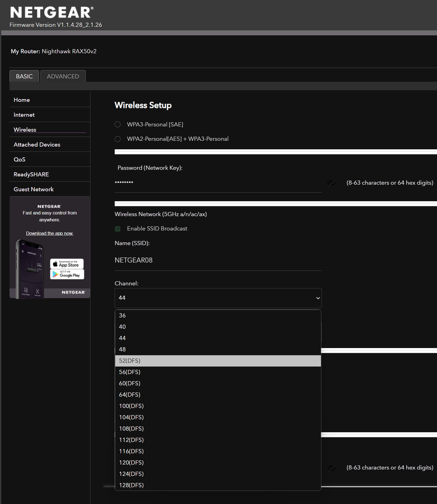
Task: Open Home in the sidebar
Action: point(50,100)
